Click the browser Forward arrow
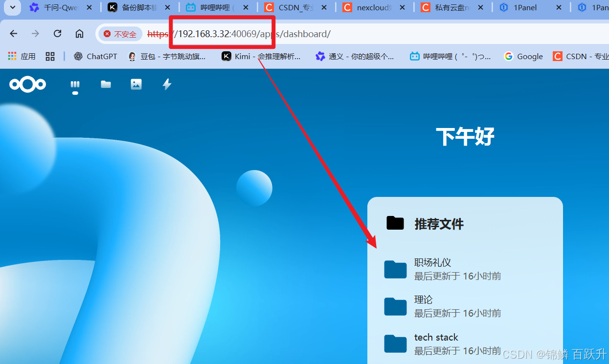Screen dimensions: 609x364 click(x=35, y=34)
